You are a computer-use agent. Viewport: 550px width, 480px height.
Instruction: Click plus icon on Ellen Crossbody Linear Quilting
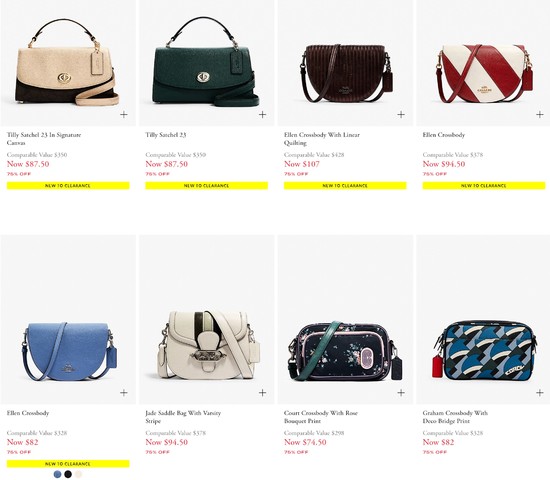(x=401, y=114)
